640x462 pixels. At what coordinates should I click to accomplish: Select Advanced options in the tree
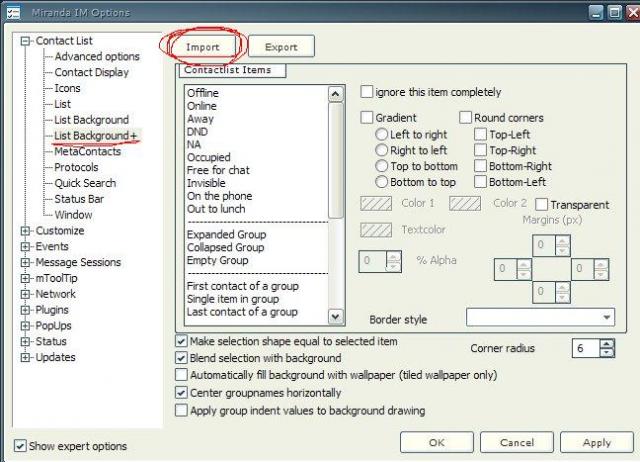(97, 56)
